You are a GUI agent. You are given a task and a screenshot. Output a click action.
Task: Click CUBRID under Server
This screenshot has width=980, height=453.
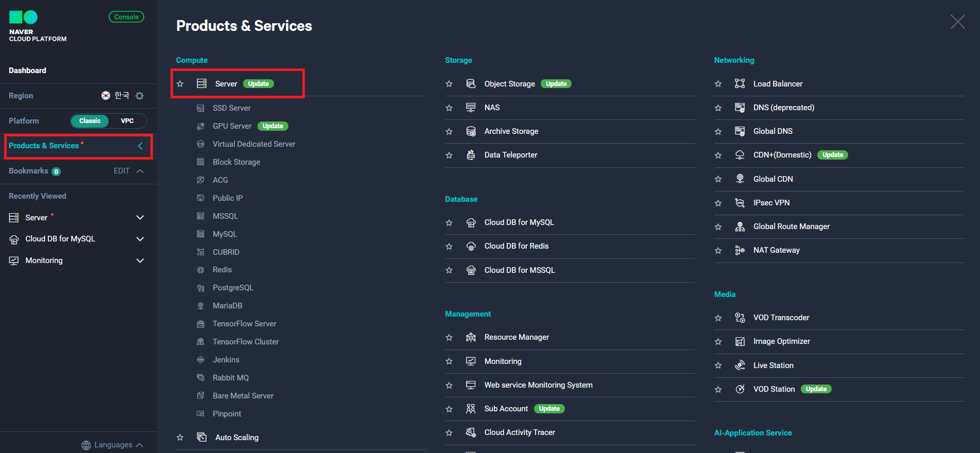coord(226,252)
